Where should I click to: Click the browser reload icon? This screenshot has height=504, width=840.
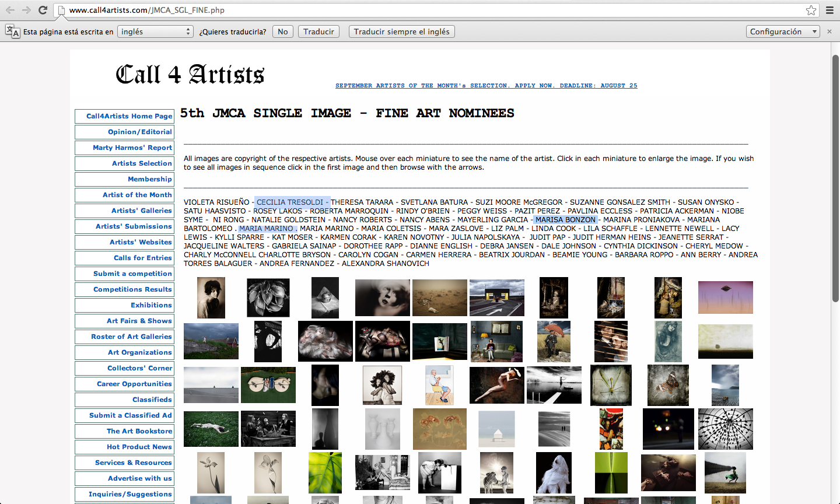click(43, 10)
